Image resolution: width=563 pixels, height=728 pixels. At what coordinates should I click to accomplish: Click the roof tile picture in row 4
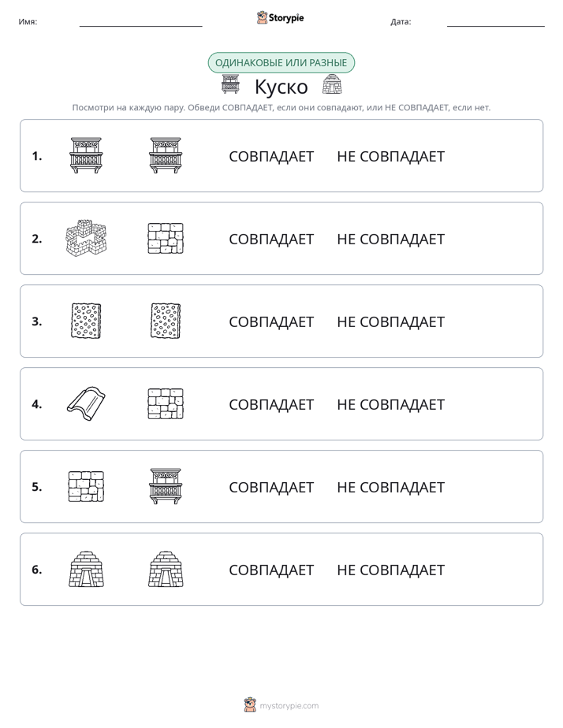point(86,403)
